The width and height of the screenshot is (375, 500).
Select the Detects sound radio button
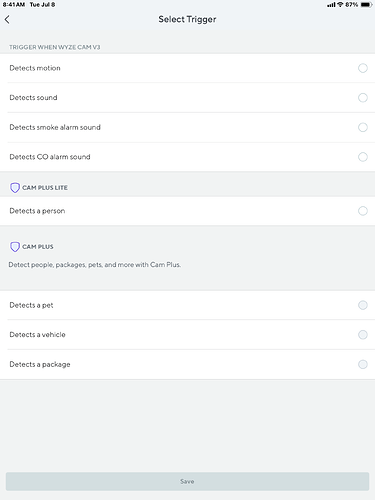363,98
